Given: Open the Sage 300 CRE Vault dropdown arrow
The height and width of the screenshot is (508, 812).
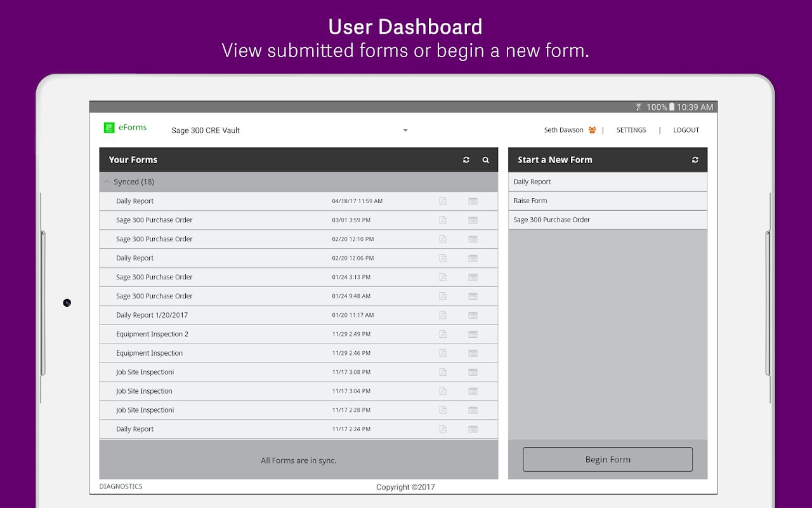Looking at the screenshot, I should point(405,131).
